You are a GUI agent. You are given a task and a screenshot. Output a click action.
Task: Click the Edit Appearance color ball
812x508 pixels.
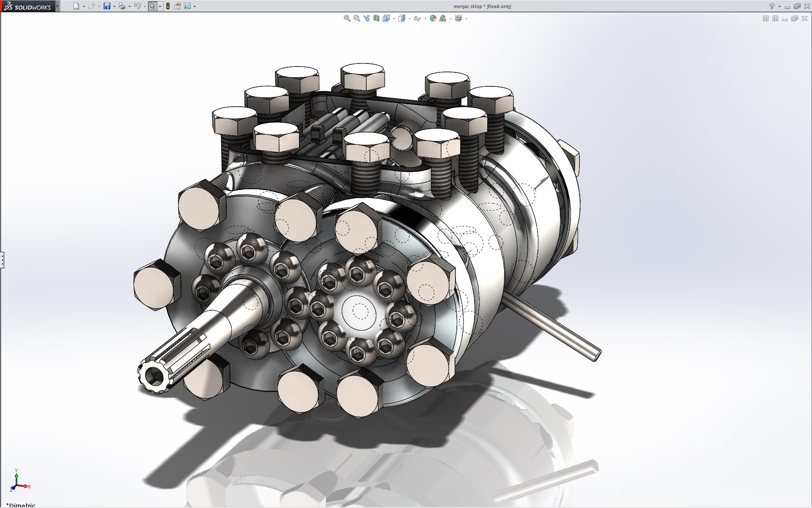tap(433, 18)
